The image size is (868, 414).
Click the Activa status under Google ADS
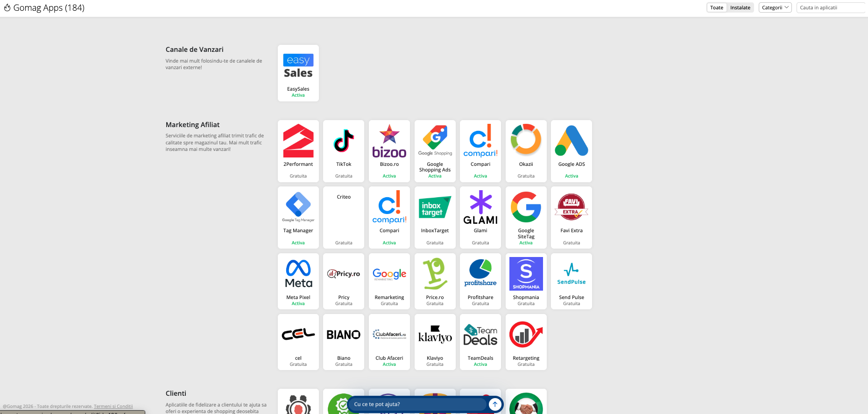[x=572, y=176]
